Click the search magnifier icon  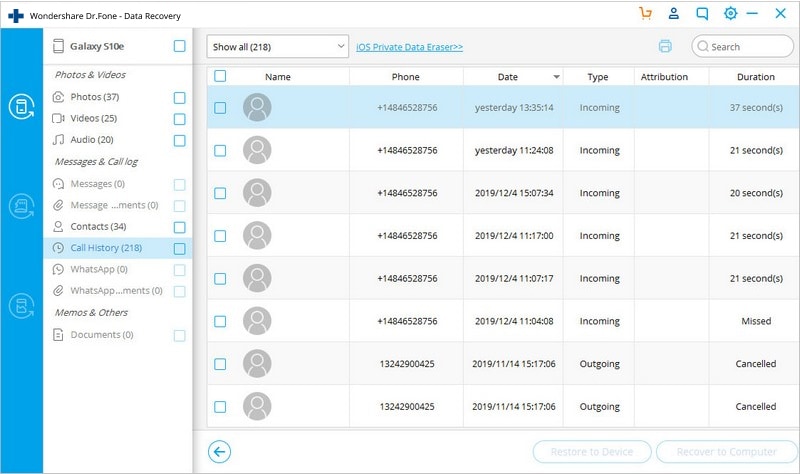703,46
